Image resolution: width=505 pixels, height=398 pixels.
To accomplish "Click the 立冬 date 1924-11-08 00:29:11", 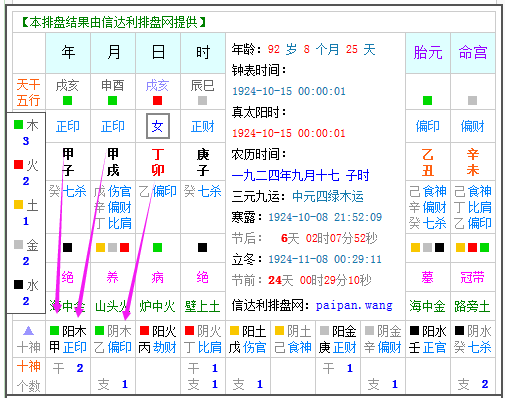I will point(325,259).
